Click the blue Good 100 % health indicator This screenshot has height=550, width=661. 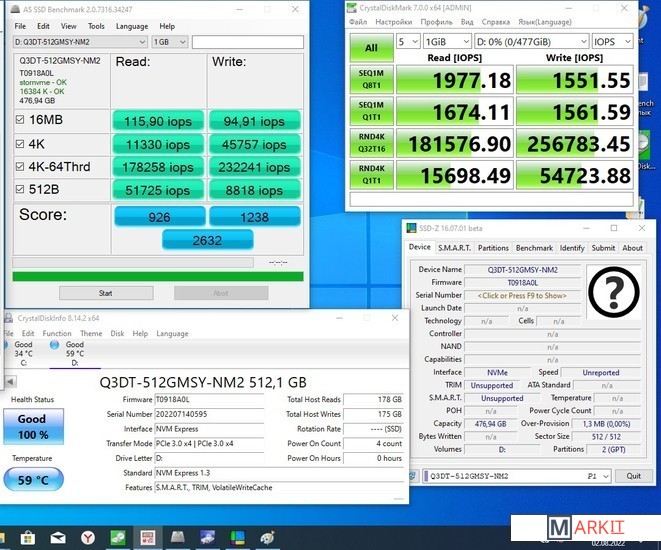[x=32, y=425]
